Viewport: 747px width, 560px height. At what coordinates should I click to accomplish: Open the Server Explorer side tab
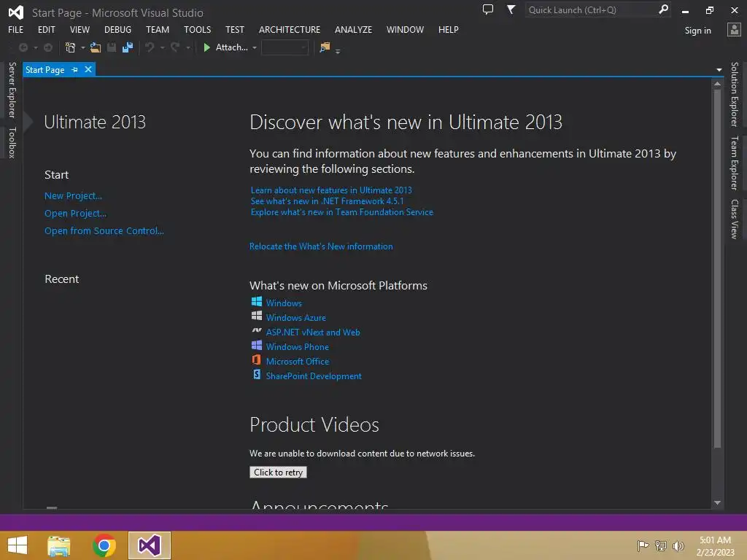coord(12,90)
